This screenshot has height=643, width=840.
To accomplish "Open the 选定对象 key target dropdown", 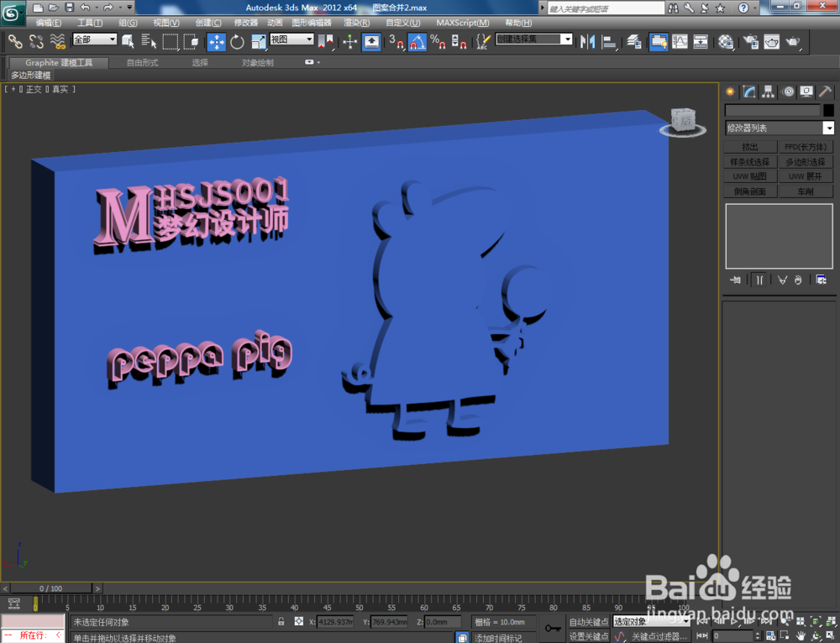I will 652,621.
